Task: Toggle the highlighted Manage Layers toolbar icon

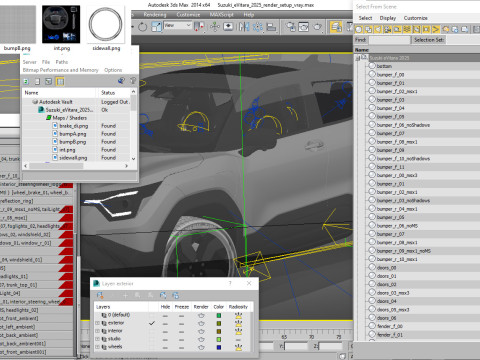Action: coord(336,26)
